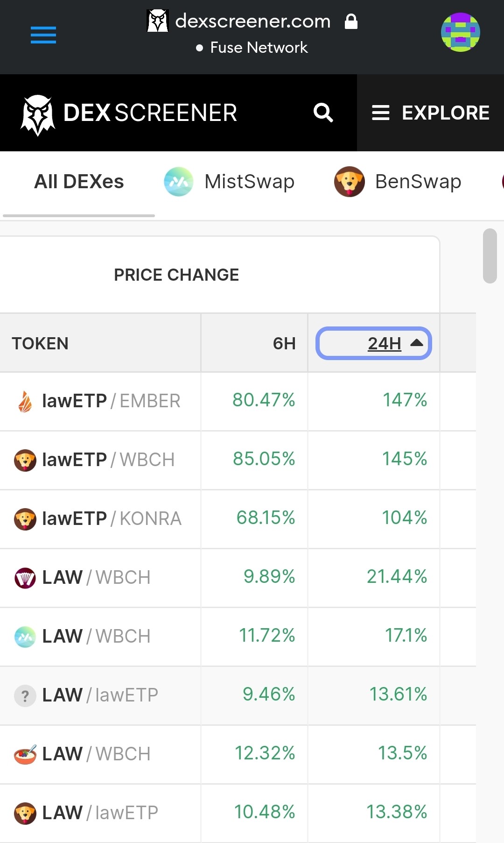The height and width of the screenshot is (843, 504).
Task: Expand the EXPLORE menu
Action: (430, 113)
